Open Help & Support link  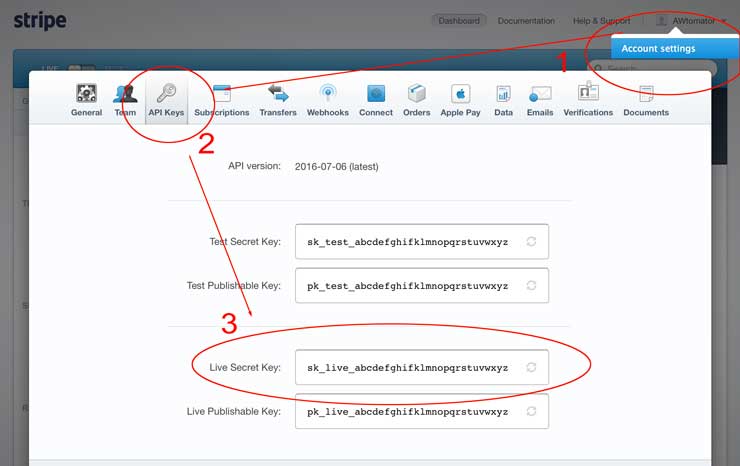tap(601, 21)
